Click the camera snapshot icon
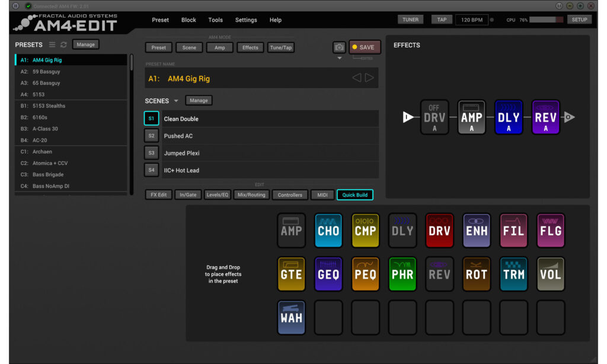Viewport: 607px width, 364px height. click(339, 47)
